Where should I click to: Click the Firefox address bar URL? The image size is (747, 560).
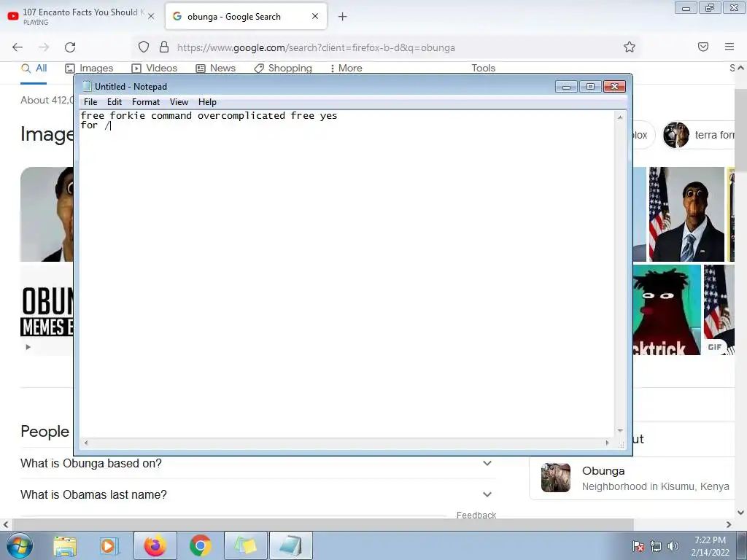coord(316,47)
